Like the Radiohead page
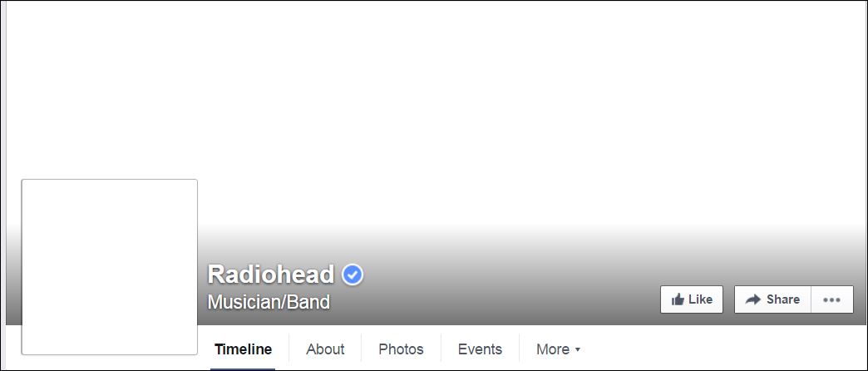The width and height of the screenshot is (868, 371). (x=692, y=299)
